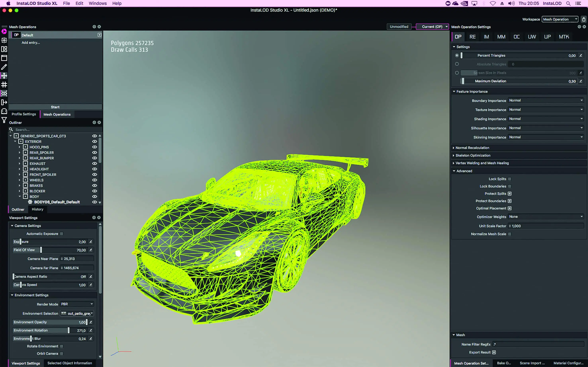Toggle the eye view icon in sidebar
The height and width of the screenshot is (367, 588).
(4, 93)
